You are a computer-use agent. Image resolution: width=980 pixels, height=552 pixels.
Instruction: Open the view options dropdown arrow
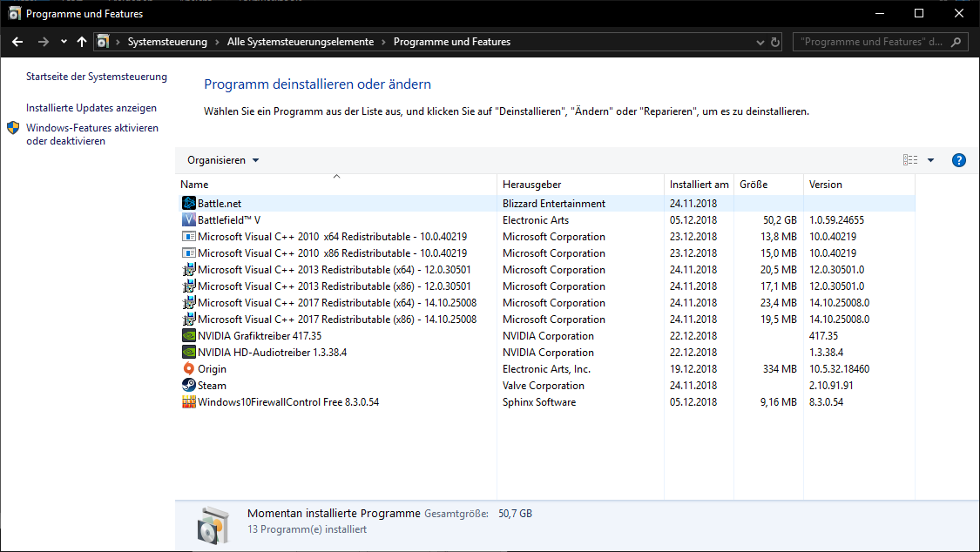[930, 160]
